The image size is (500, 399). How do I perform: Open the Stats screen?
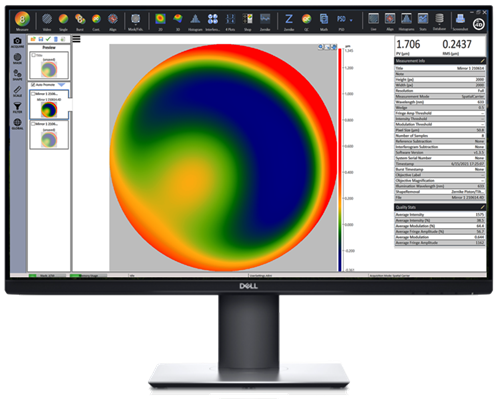pos(423,21)
